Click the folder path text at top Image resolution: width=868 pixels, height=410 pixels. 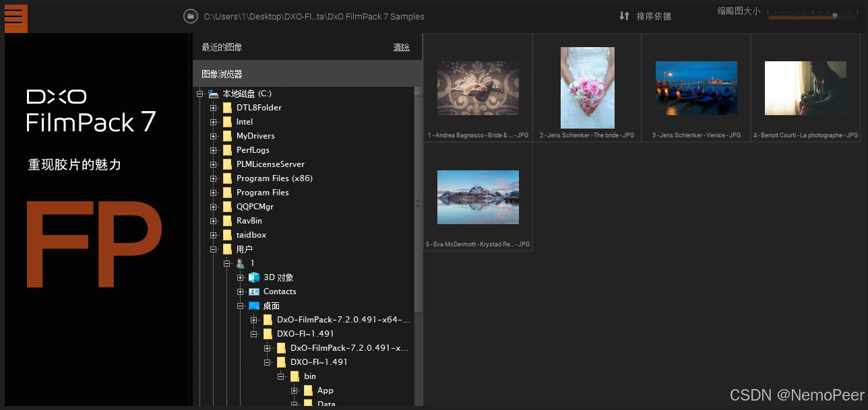click(x=314, y=16)
